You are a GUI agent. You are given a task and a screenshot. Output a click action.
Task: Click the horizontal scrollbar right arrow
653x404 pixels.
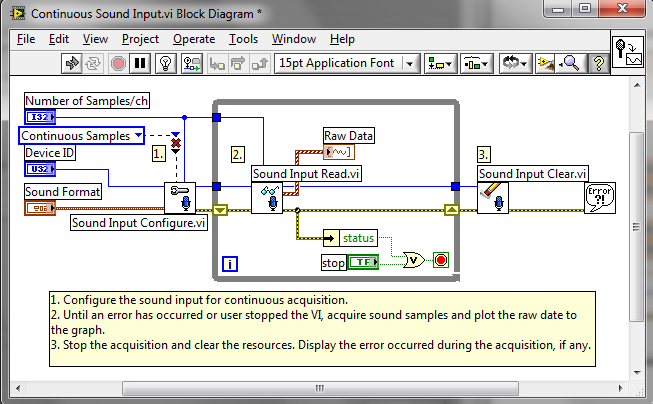621,388
